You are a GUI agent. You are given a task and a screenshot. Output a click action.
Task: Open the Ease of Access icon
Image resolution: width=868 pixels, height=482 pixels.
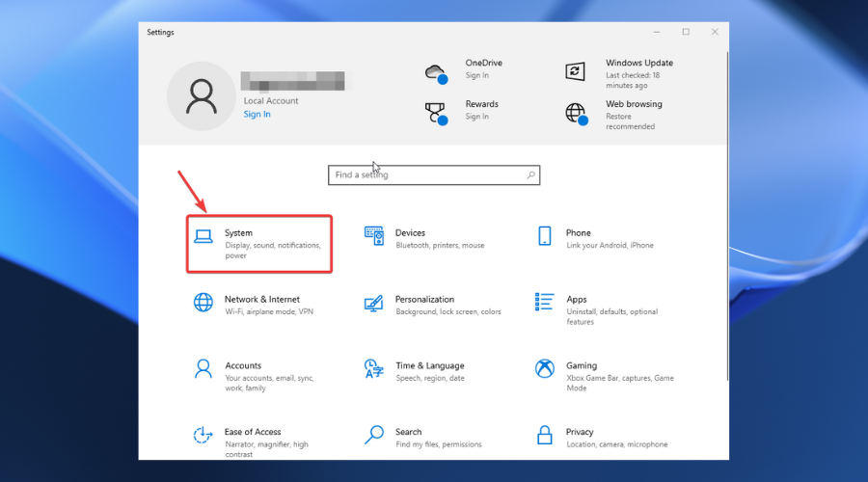pyautogui.click(x=203, y=435)
